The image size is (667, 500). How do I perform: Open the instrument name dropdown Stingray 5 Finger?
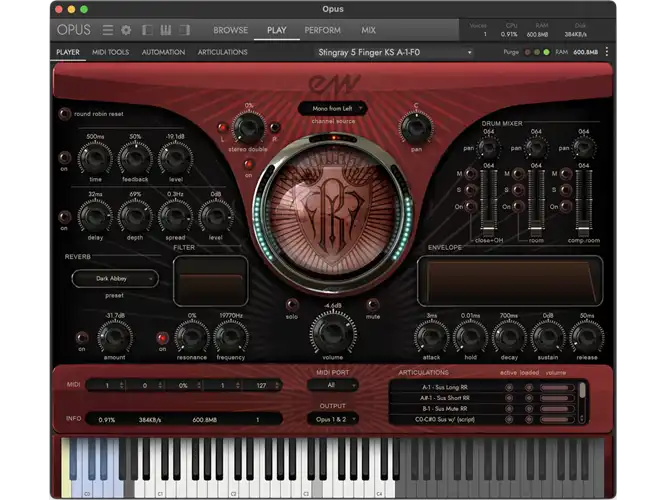click(395, 52)
